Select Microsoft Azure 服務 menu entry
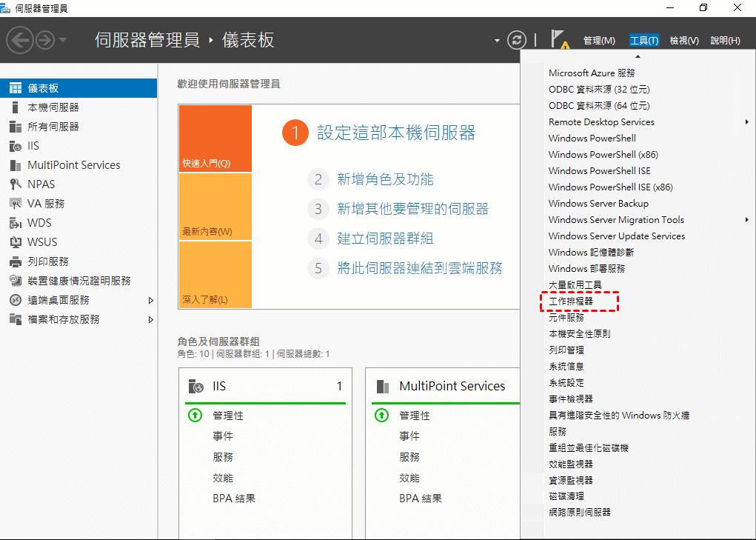Image resolution: width=756 pixels, height=540 pixels. [592, 73]
